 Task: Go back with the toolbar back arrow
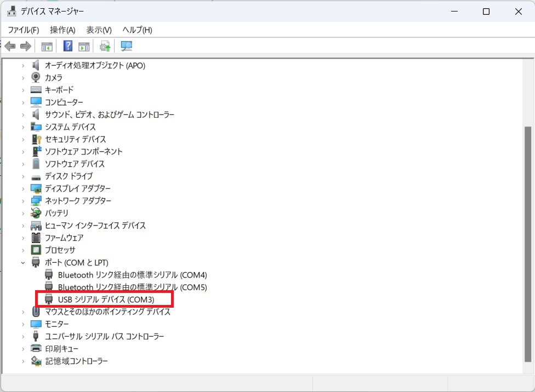coord(10,46)
